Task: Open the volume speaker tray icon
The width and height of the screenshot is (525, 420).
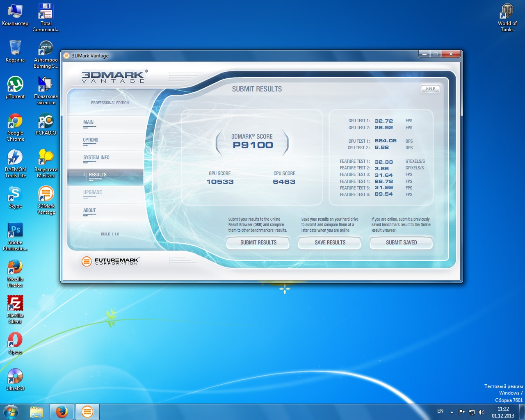Action: point(482,412)
